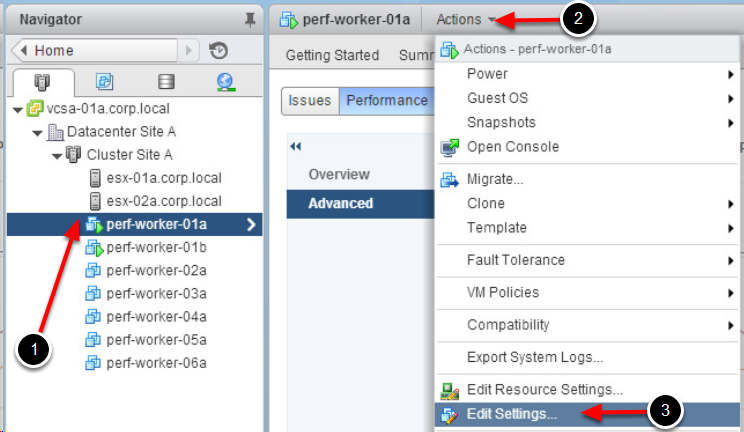Expand the Guest OS submenu
744x432 pixels.
pos(731,99)
